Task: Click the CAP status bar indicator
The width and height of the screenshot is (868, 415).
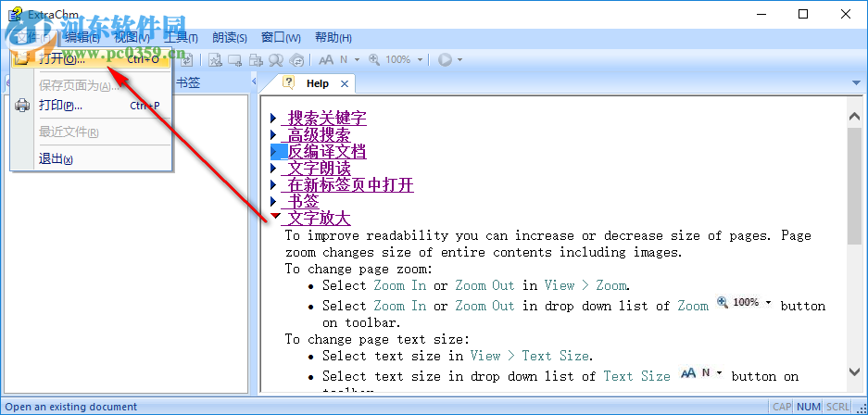Action: click(782, 407)
